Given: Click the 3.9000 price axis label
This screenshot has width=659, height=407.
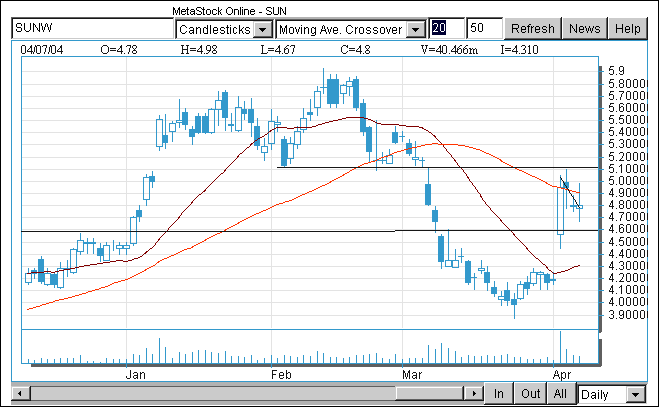Looking at the screenshot, I should pos(627,314).
